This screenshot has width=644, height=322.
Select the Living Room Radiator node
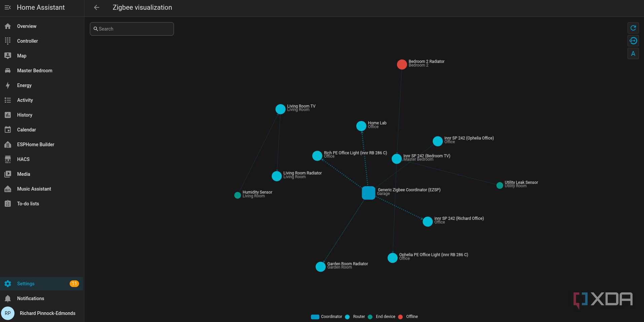pyautogui.click(x=277, y=176)
